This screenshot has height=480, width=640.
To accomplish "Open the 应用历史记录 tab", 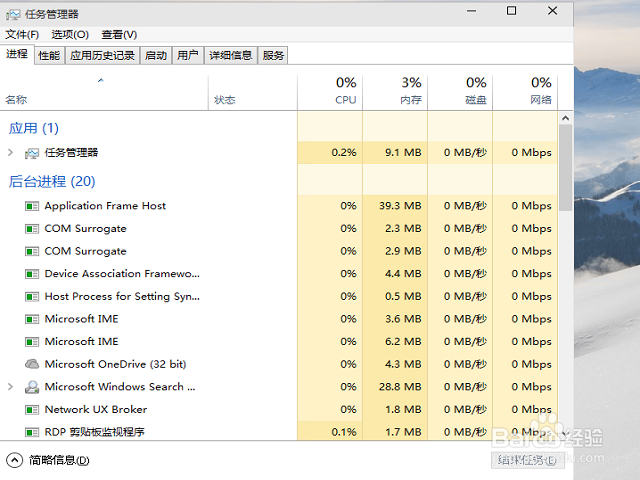I will [102, 55].
